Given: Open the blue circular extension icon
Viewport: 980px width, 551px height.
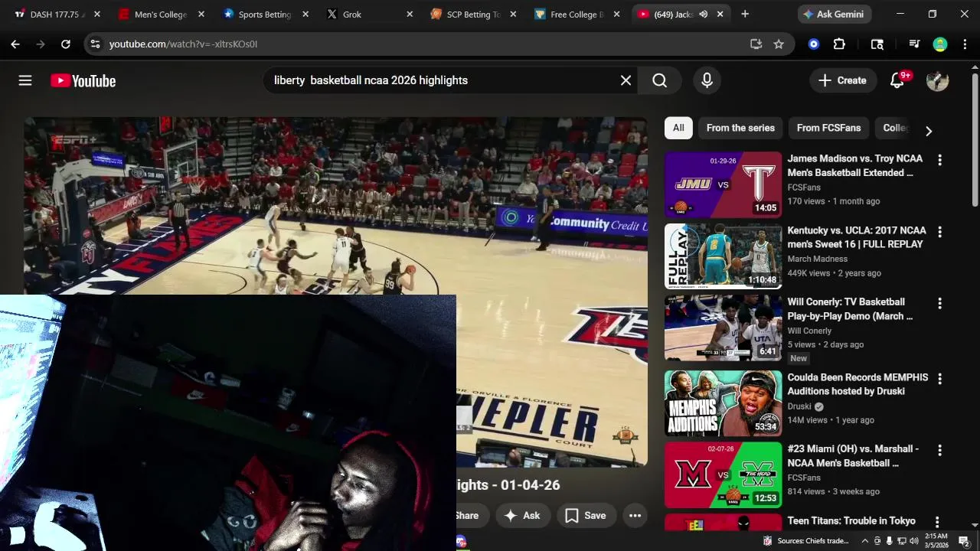Looking at the screenshot, I should 814,44.
